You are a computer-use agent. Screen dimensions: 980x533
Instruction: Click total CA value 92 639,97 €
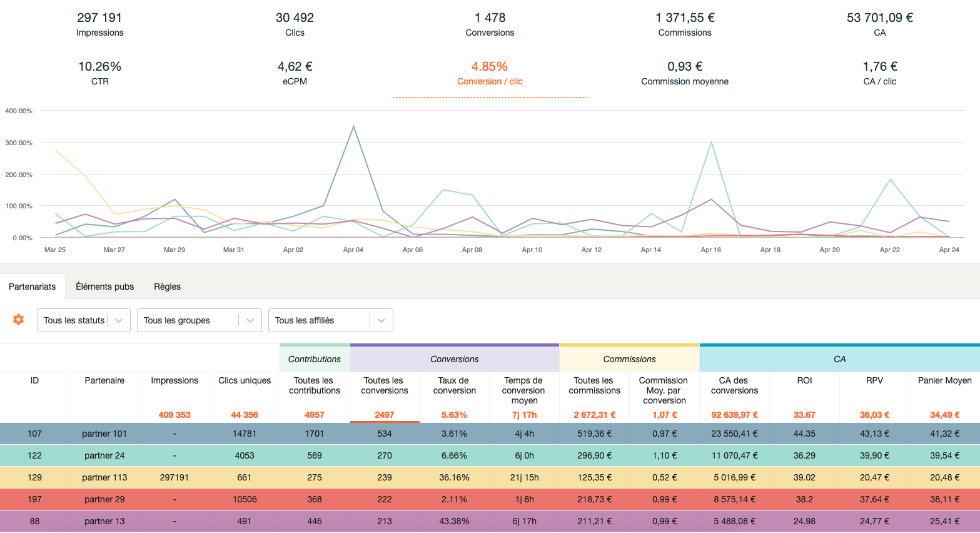click(734, 415)
